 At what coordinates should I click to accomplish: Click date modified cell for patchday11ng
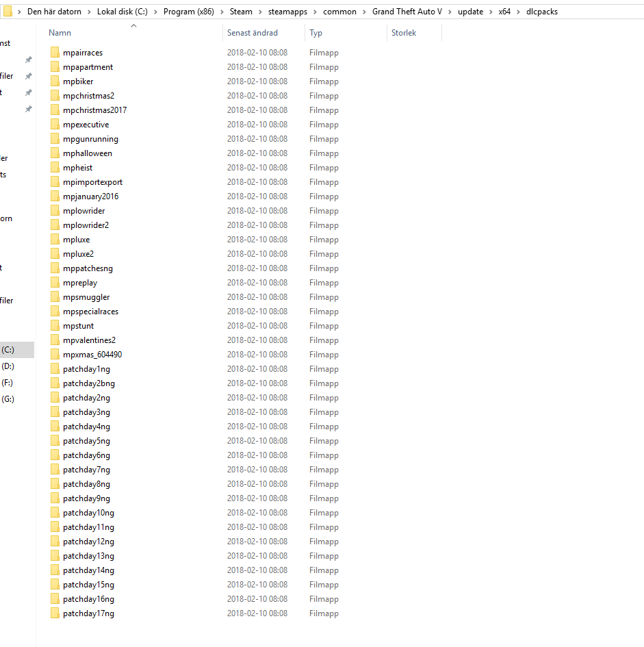coord(257,527)
